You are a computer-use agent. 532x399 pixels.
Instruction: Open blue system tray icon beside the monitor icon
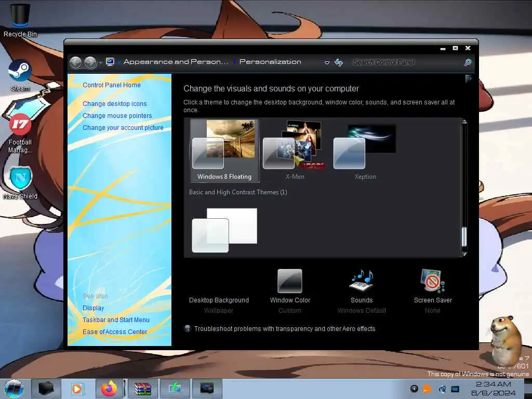click(x=442, y=389)
